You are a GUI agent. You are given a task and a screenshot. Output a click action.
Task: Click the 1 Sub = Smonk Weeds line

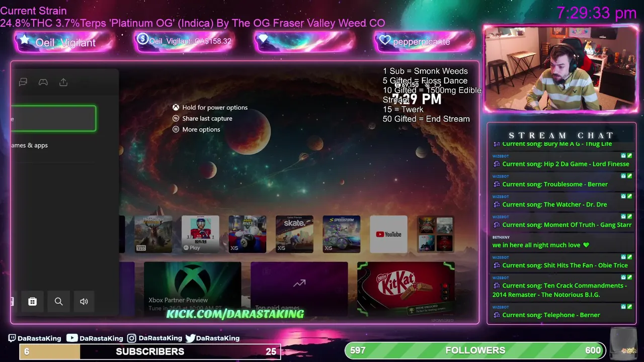coord(425,71)
